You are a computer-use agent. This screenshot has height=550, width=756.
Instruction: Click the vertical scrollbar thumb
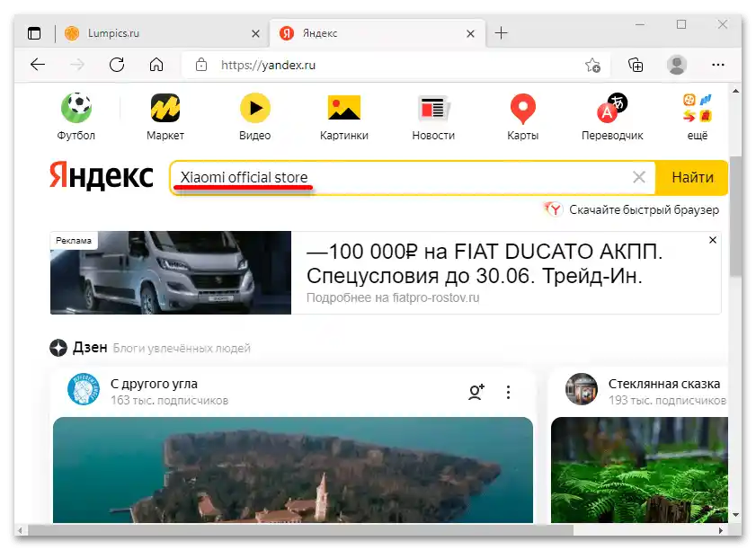coord(735,216)
